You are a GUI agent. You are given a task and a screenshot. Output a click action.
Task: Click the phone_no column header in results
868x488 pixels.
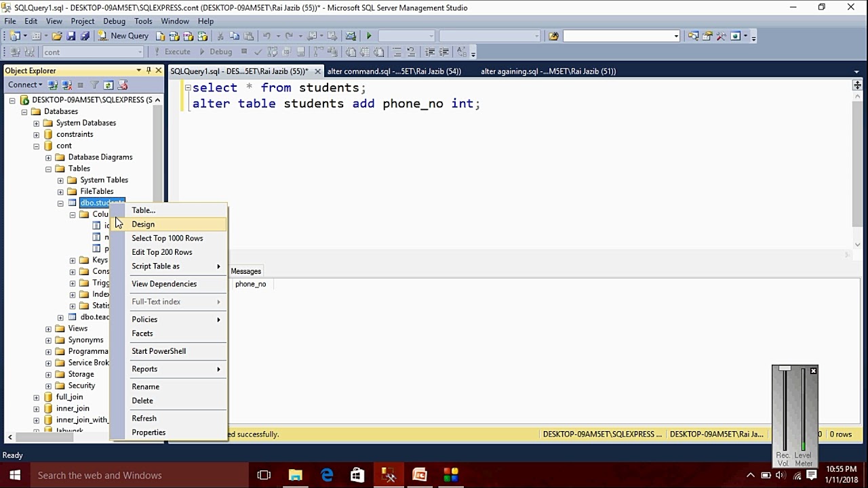click(250, 284)
